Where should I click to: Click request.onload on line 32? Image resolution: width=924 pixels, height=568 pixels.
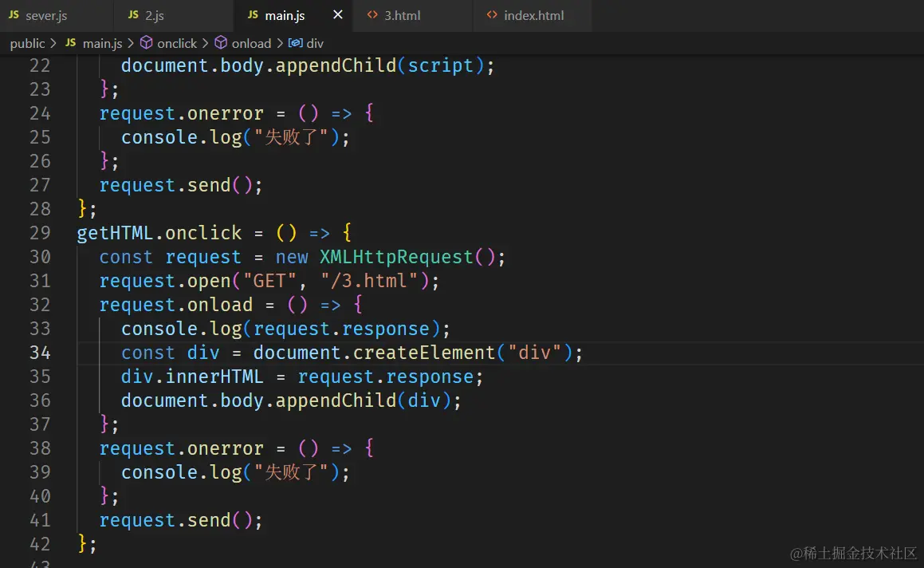click(175, 305)
